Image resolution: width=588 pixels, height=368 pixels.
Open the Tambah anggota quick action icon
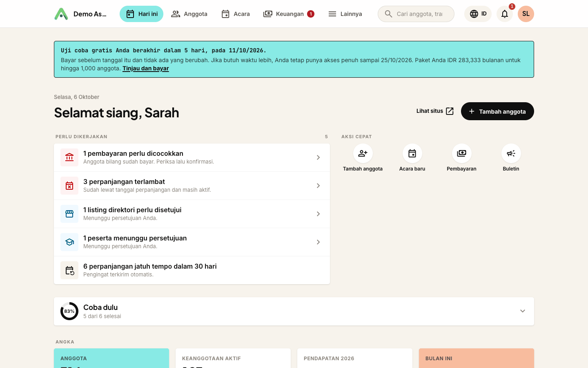click(363, 153)
